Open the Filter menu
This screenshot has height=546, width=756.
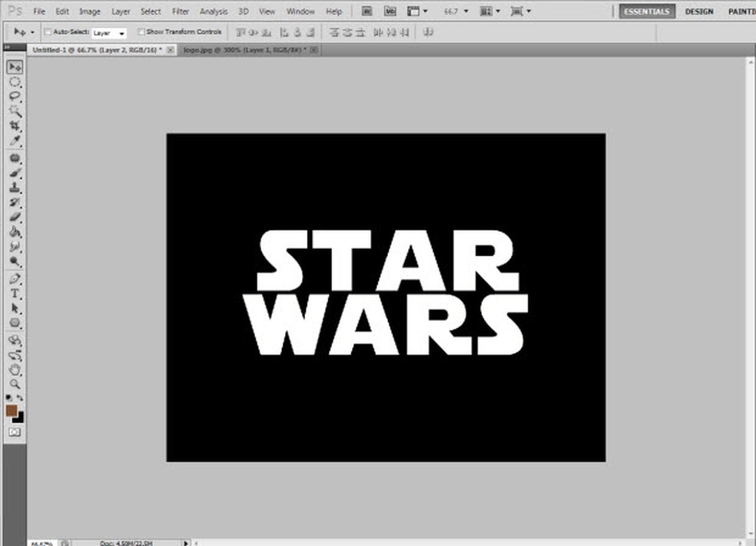pyautogui.click(x=181, y=12)
